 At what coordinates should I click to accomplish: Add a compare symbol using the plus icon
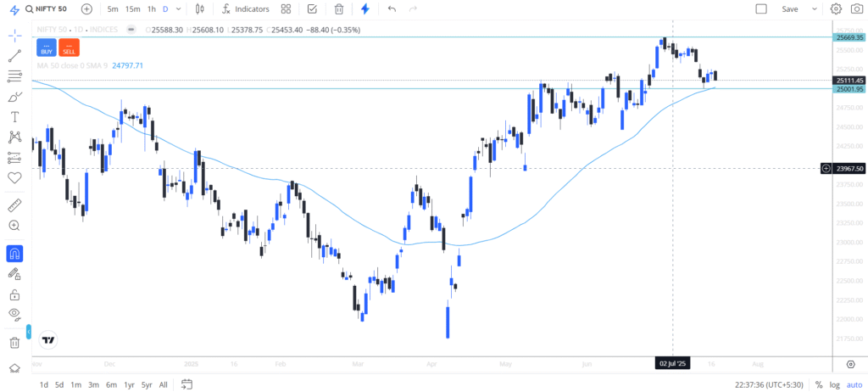87,8
